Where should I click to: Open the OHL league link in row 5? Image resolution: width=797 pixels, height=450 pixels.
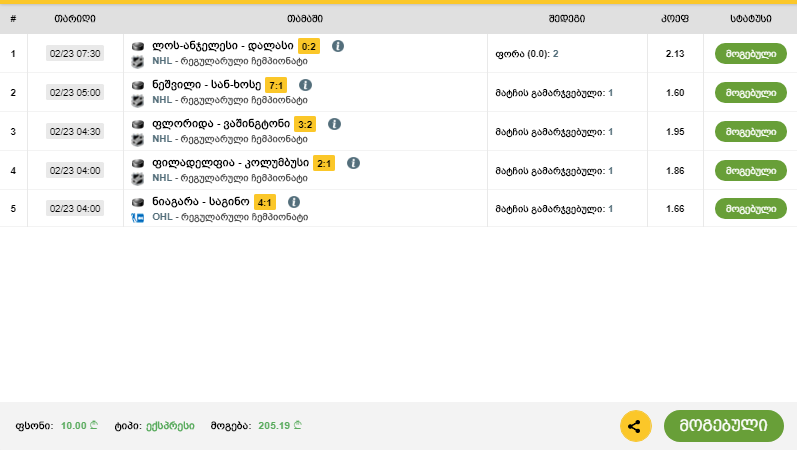[162, 217]
